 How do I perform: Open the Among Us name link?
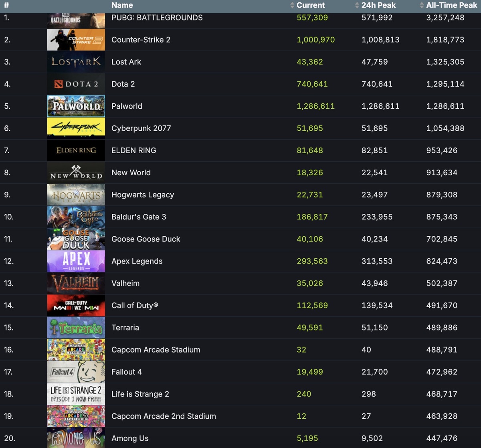130,438
